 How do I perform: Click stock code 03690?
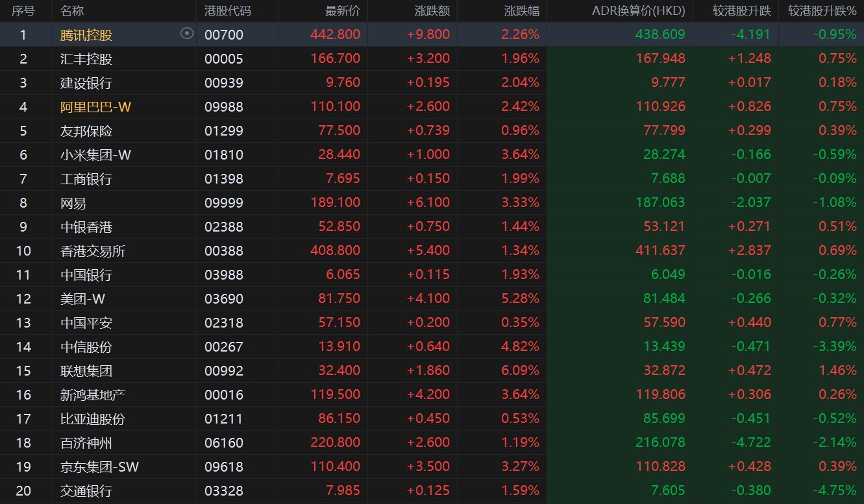point(223,299)
